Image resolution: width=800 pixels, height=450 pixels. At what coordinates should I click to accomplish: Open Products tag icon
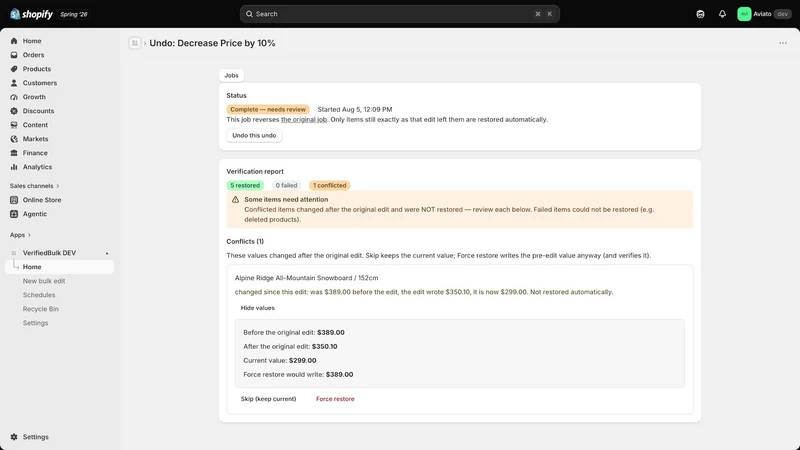[x=14, y=69]
